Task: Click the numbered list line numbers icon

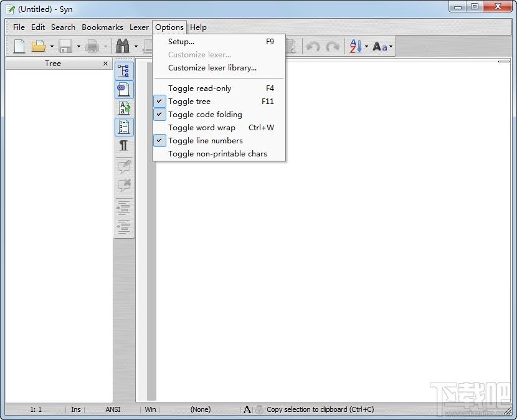Action: pos(124,127)
